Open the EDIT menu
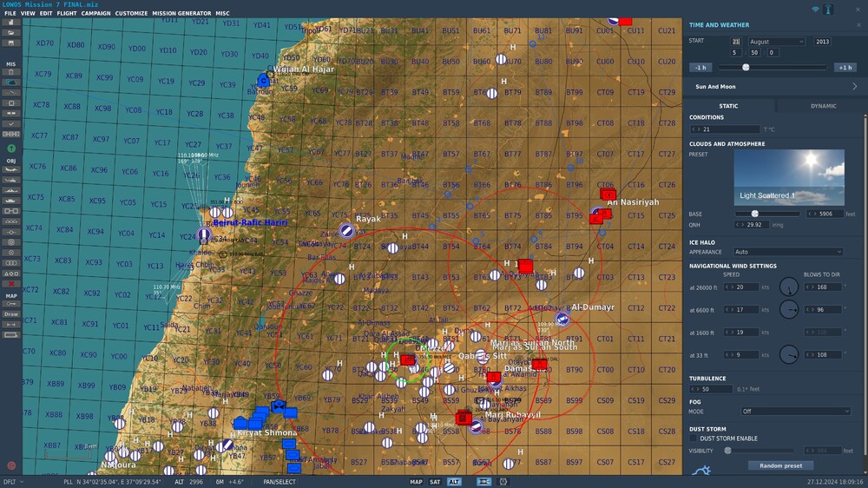Screen dimensions: 868x488 pyautogui.click(x=46, y=13)
